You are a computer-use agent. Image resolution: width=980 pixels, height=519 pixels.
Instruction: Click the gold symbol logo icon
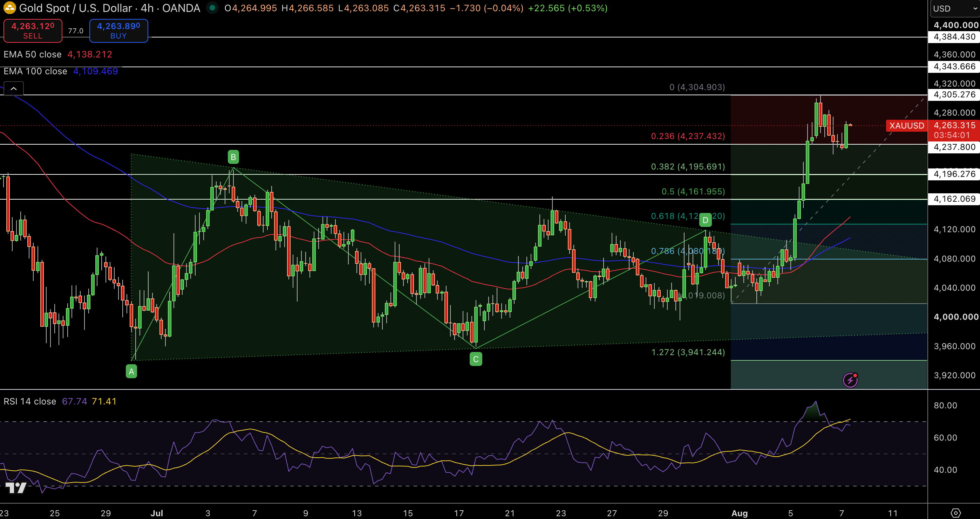click(x=9, y=8)
